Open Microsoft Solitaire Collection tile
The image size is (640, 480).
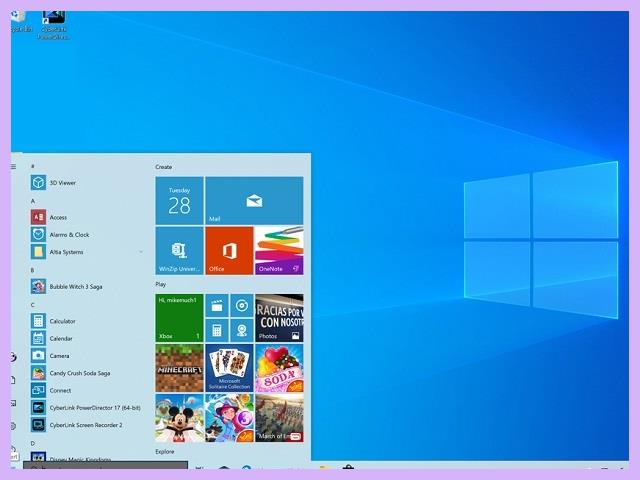pyautogui.click(x=229, y=368)
